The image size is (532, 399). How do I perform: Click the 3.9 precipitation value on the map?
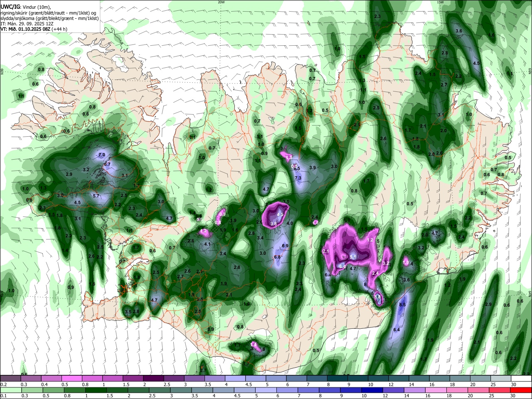click(313, 167)
